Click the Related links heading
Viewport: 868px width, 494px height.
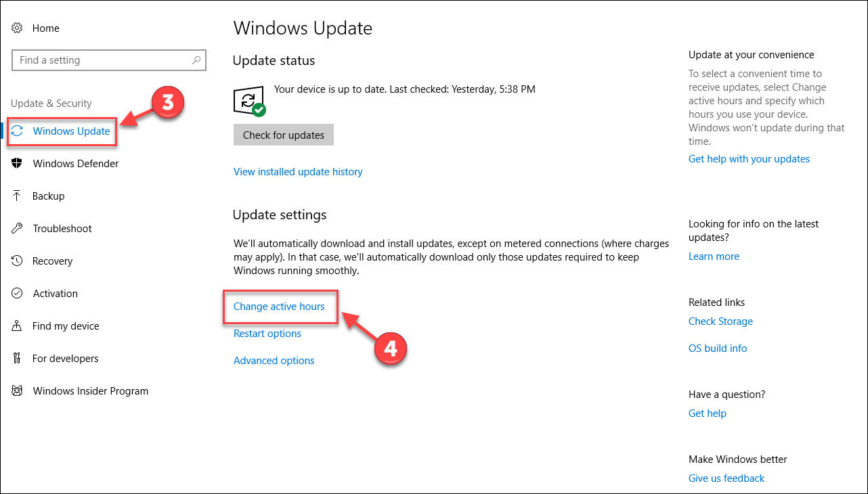(x=716, y=302)
